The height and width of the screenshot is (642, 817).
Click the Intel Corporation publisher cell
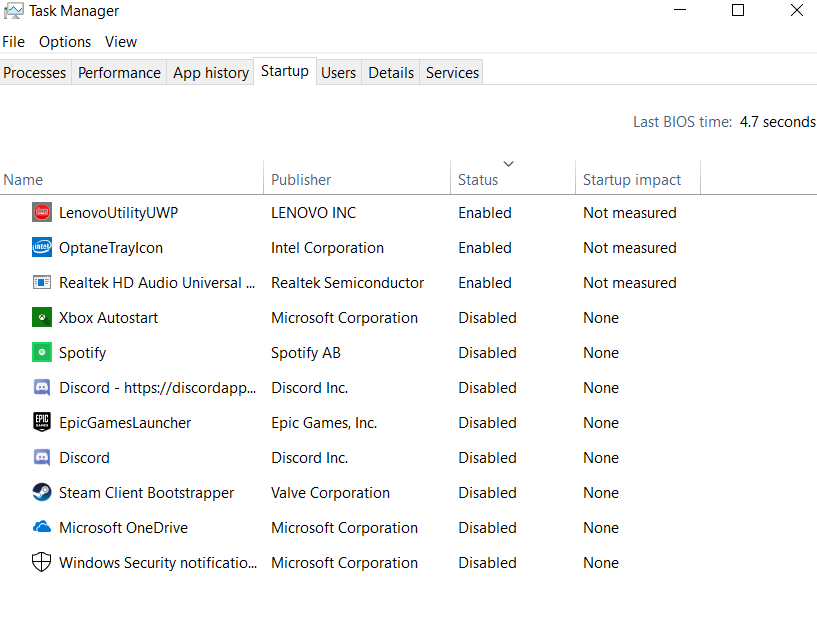point(327,248)
